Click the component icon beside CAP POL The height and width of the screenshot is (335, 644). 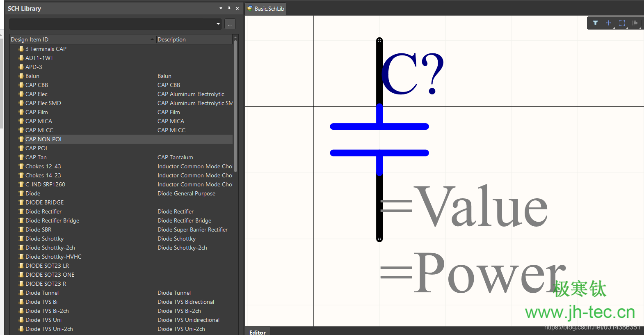pyautogui.click(x=21, y=148)
